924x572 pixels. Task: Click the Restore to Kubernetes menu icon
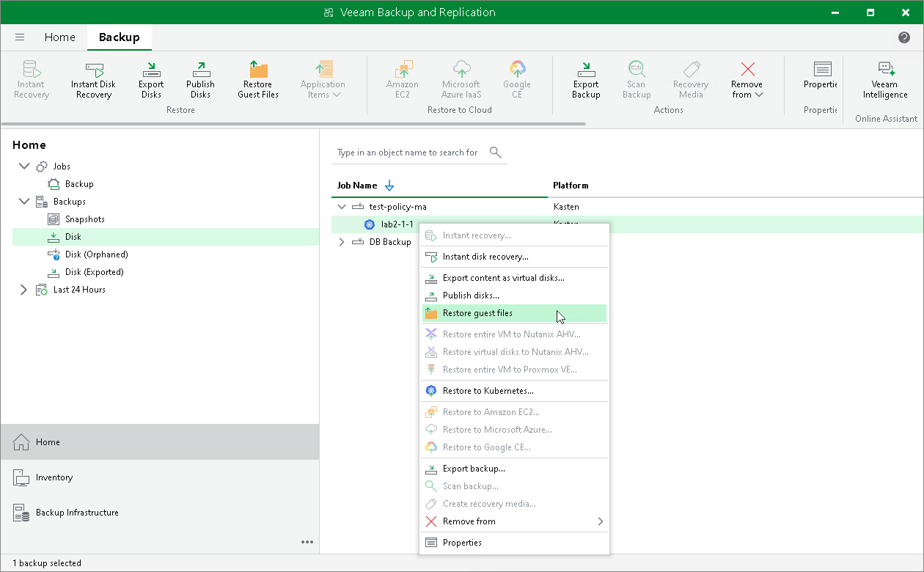(x=431, y=391)
